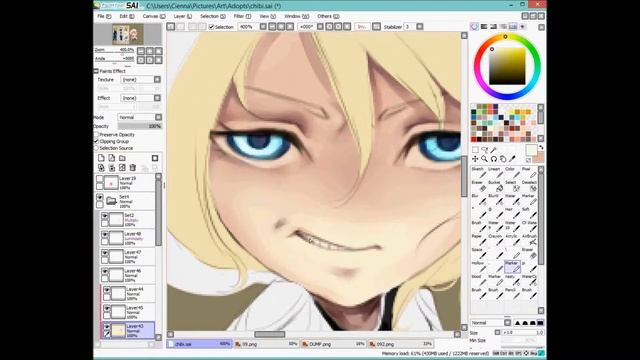
Task: Create a new layer set folder
Action: (x=122, y=158)
